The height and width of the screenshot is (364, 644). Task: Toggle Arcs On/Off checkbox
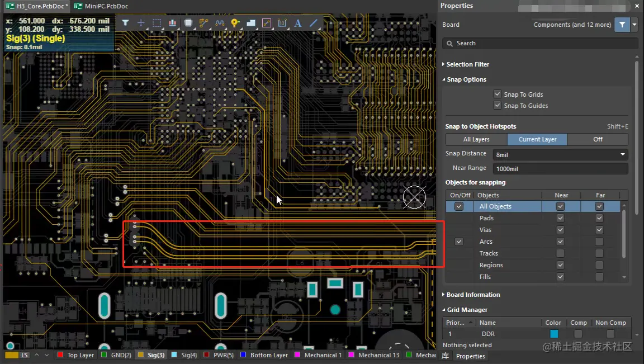459,242
